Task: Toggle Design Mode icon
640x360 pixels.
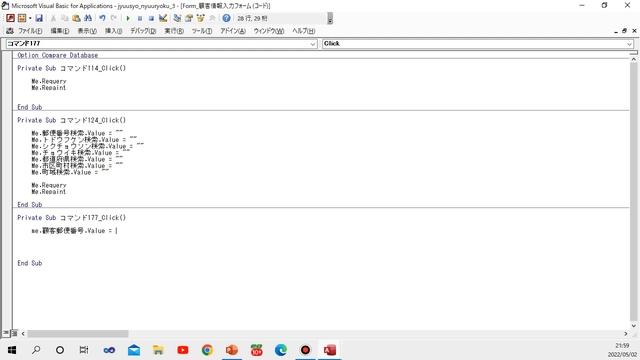Action: 163,18
